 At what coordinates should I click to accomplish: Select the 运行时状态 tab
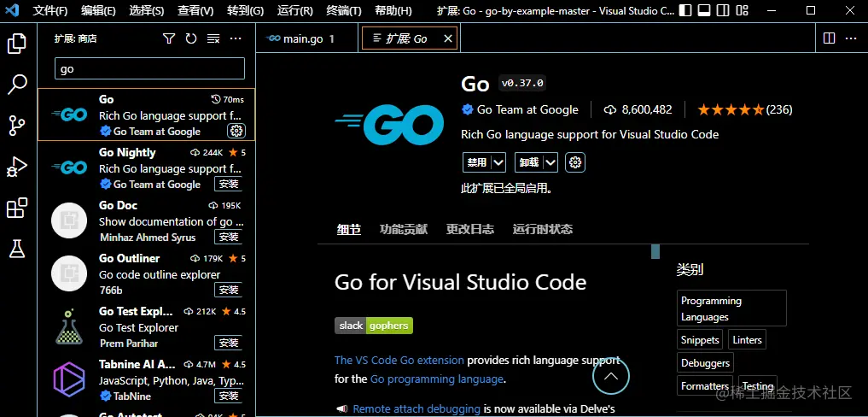[543, 229]
